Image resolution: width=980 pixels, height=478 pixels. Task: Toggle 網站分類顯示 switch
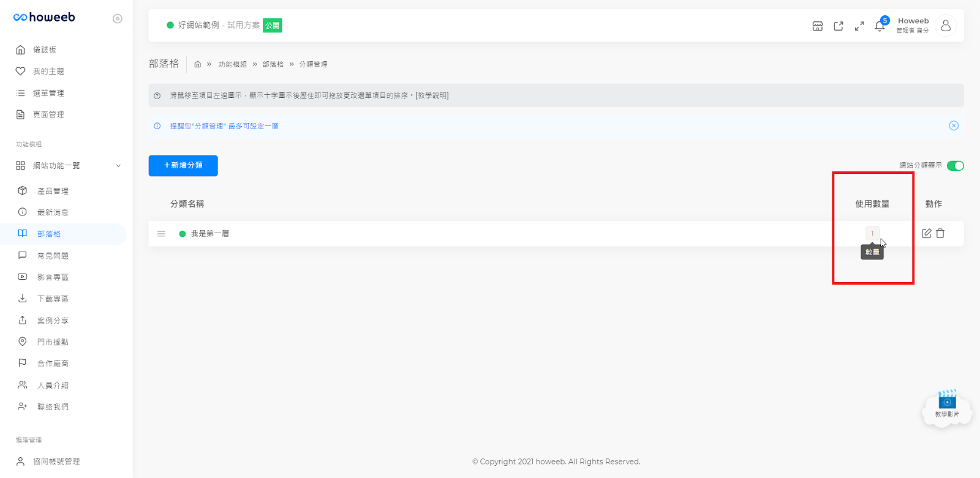point(955,166)
